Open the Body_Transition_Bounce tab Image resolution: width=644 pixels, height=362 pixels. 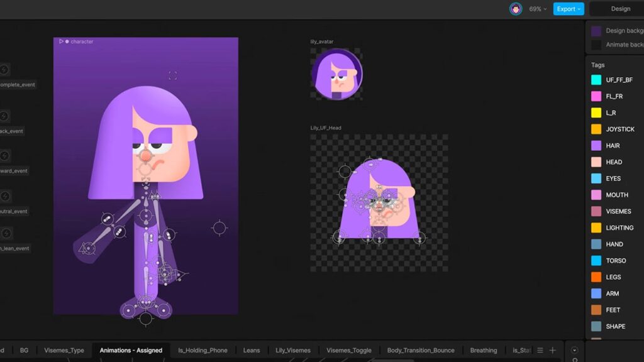click(420, 350)
